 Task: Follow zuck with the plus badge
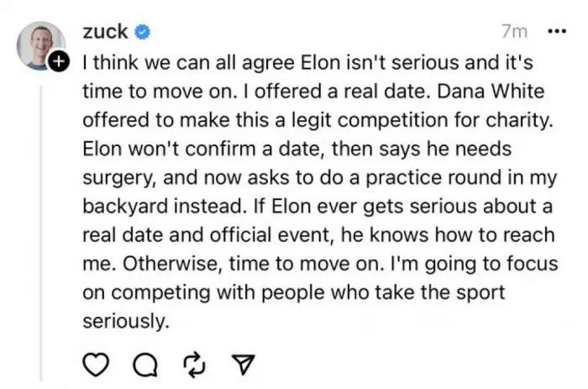click(x=59, y=61)
